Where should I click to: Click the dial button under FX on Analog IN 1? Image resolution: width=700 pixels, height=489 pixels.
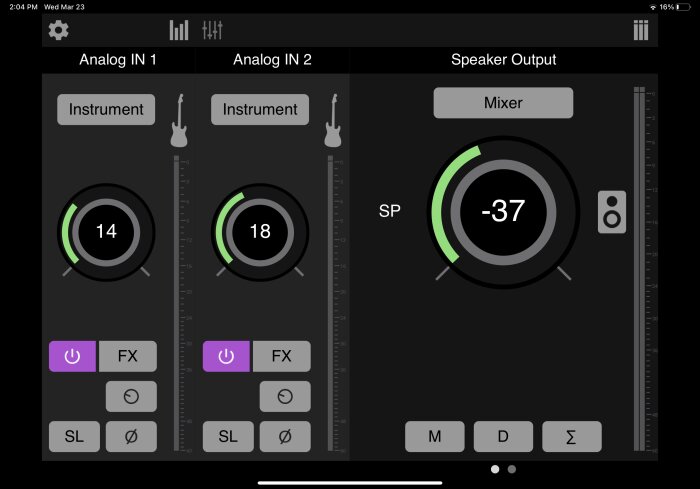click(131, 397)
